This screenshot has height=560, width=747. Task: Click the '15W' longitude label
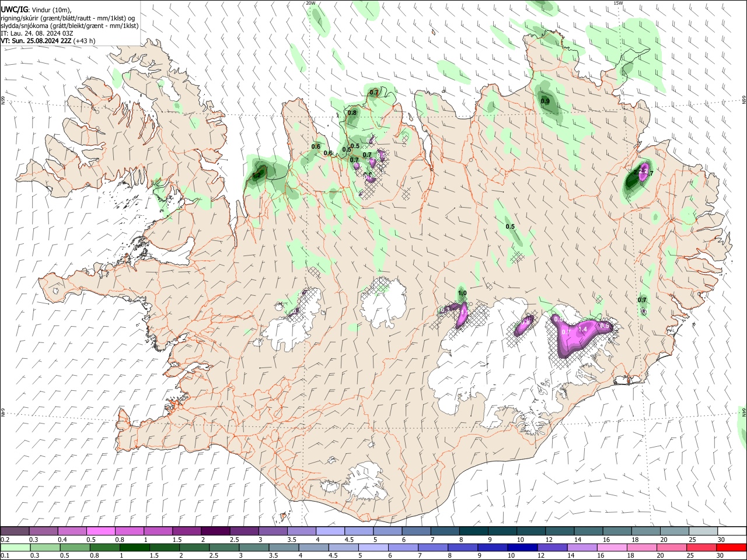click(x=618, y=3)
